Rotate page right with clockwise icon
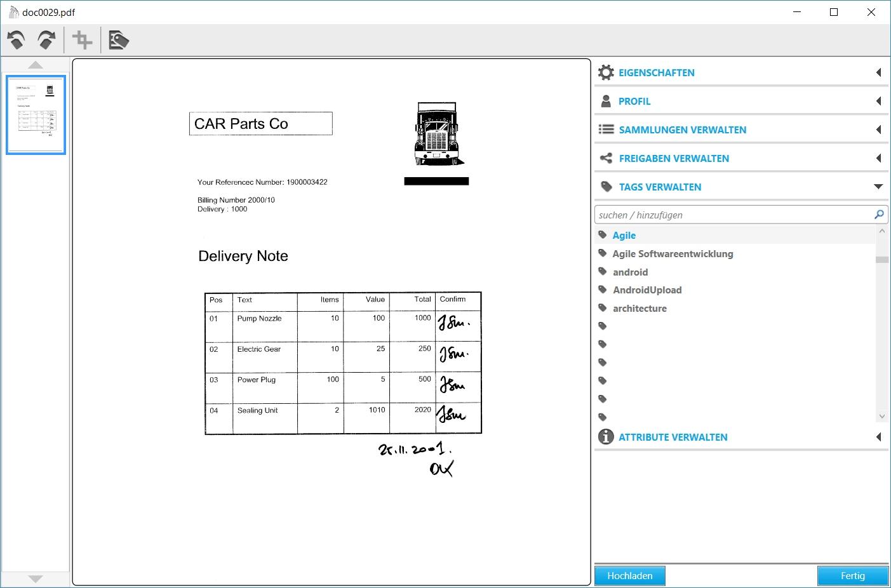Image resolution: width=891 pixels, height=588 pixels. 46,41
